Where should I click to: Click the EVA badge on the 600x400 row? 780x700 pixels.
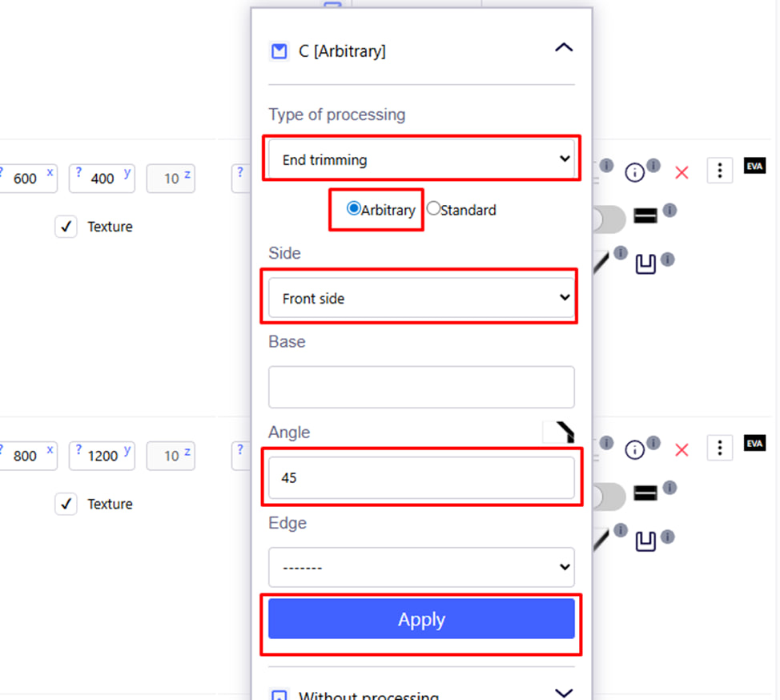click(754, 166)
